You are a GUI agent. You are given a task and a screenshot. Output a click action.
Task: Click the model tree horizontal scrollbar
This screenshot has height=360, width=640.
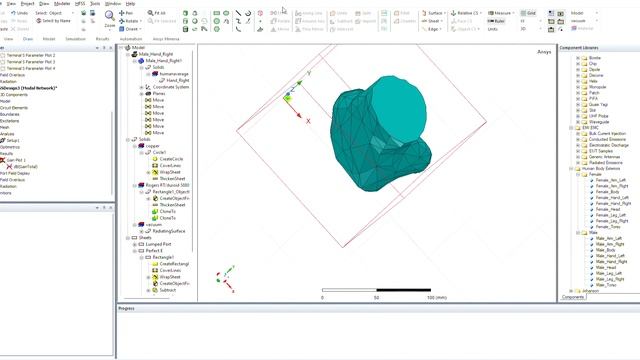[146, 298]
